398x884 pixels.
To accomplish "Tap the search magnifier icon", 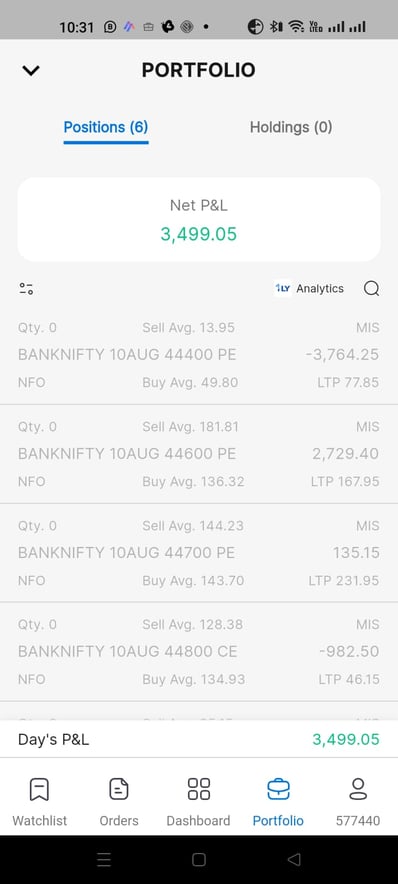I will coord(372,289).
